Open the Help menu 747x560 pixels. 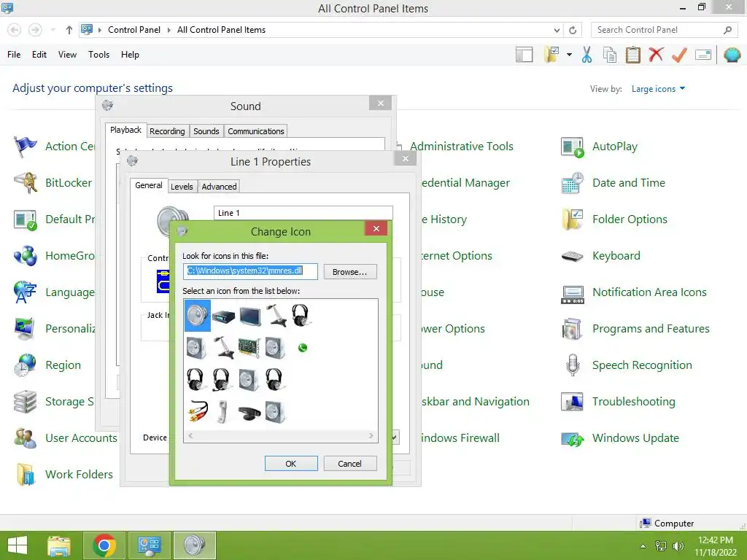(x=130, y=55)
